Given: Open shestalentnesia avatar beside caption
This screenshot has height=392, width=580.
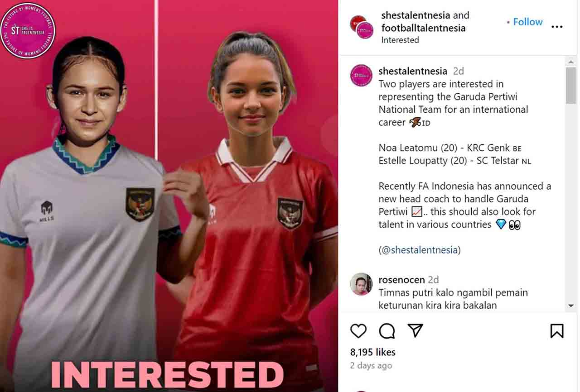Looking at the screenshot, I should click(x=361, y=75).
